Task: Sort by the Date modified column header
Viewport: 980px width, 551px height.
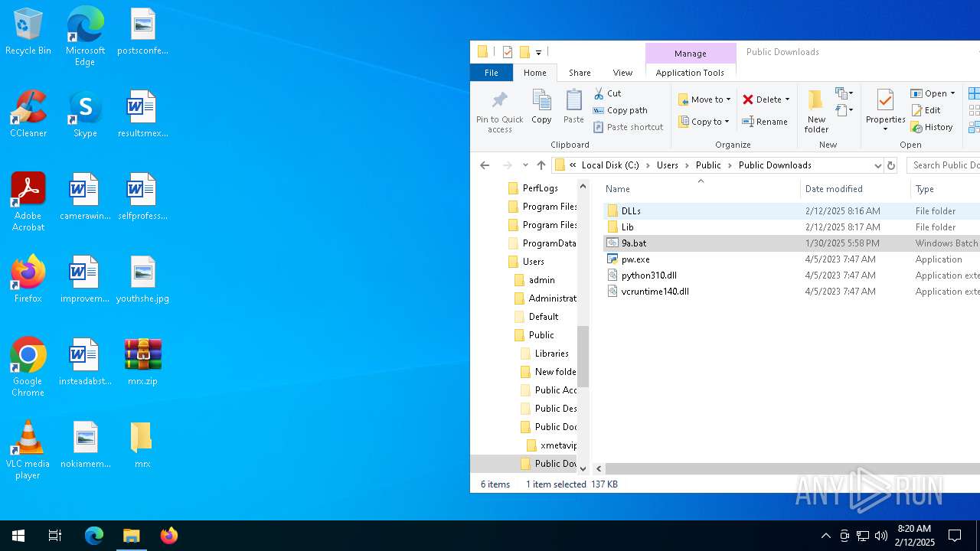Action: point(856,189)
